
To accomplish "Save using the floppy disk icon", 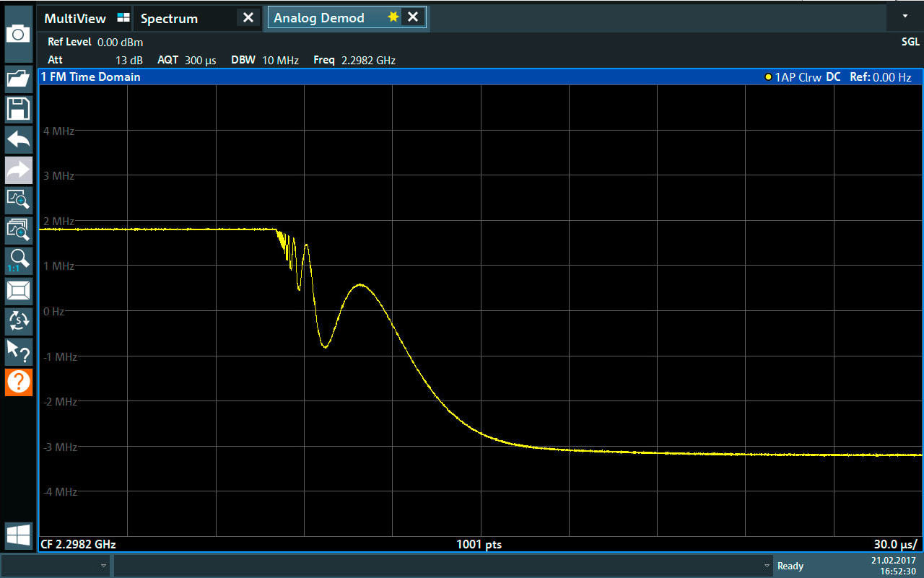I will point(18,109).
